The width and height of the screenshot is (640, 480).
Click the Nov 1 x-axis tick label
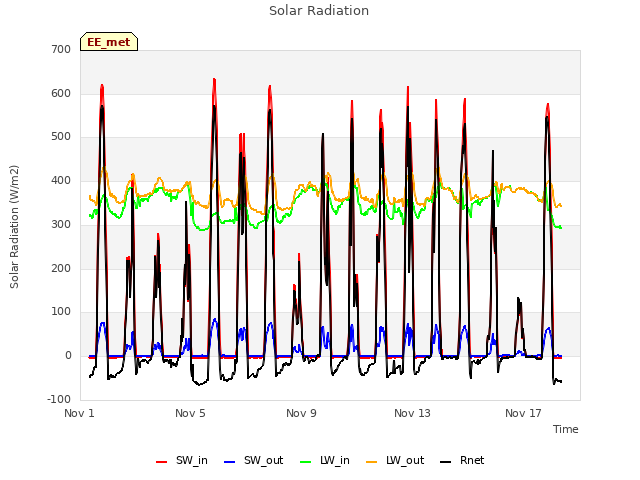click(x=79, y=413)
